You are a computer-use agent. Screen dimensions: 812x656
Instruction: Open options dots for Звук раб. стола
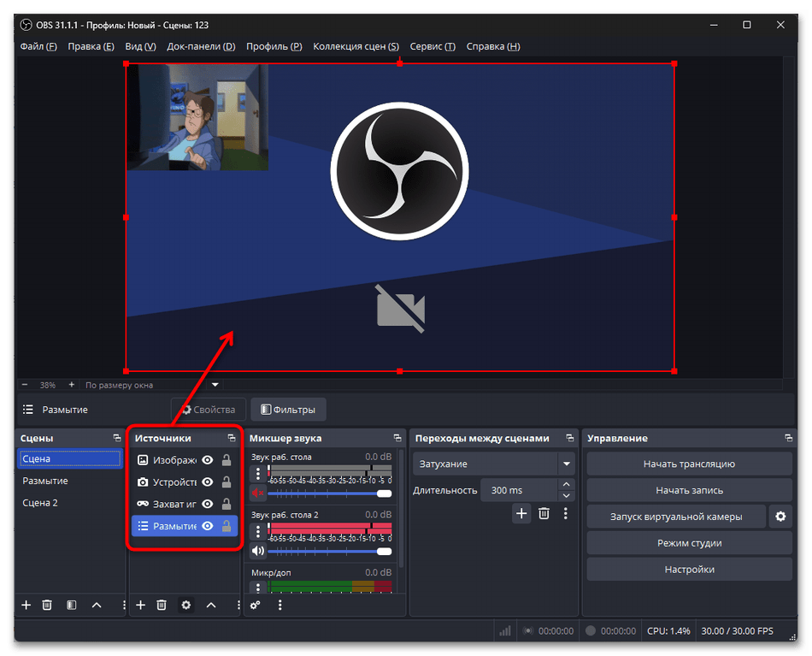(x=258, y=474)
